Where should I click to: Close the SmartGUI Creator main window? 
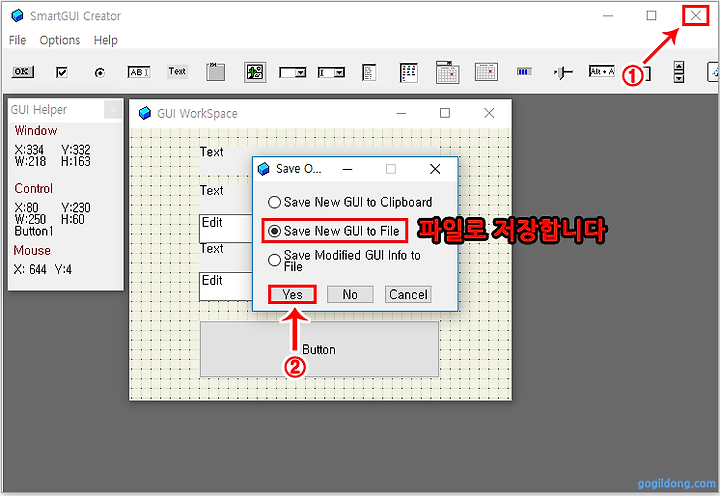[x=696, y=16]
